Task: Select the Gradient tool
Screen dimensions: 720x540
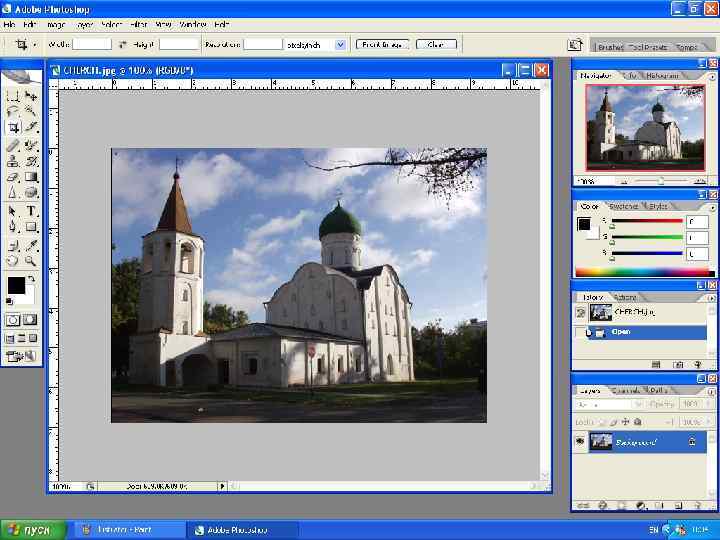Action: pos(31,177)
